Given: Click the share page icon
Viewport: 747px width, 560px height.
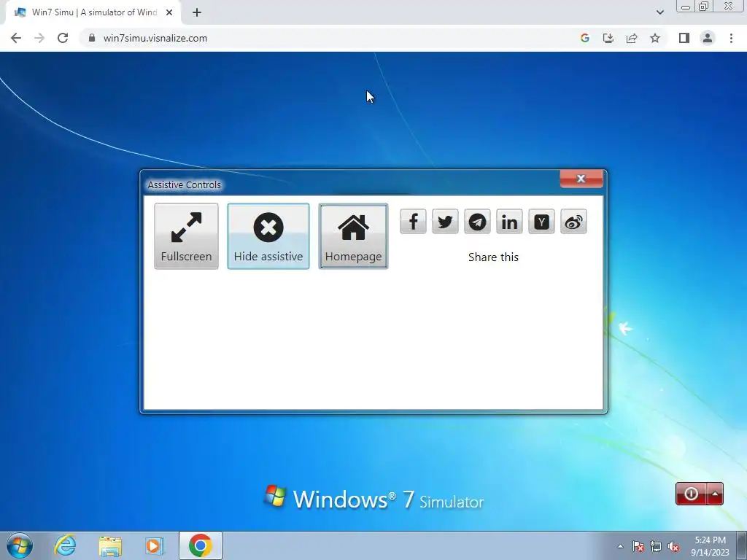Looking at the screenshot, I should [x=632, y=38].
